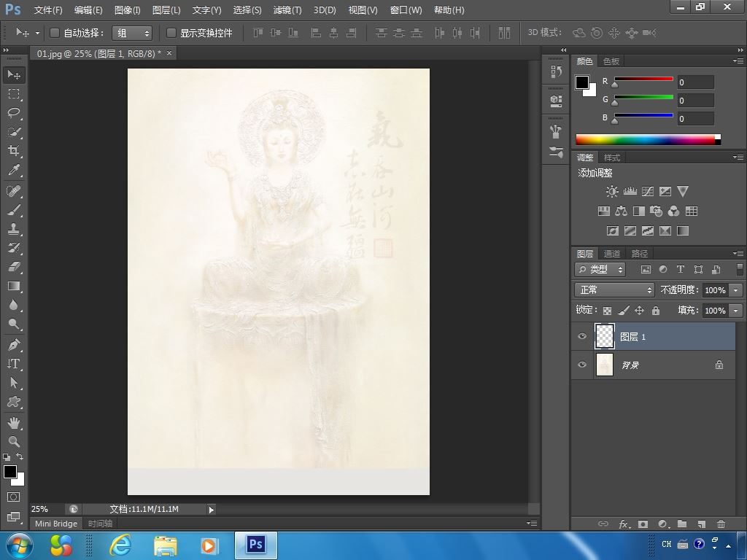747x560 pixels.
Task: Select the Lasso tool
Action: 14,113
